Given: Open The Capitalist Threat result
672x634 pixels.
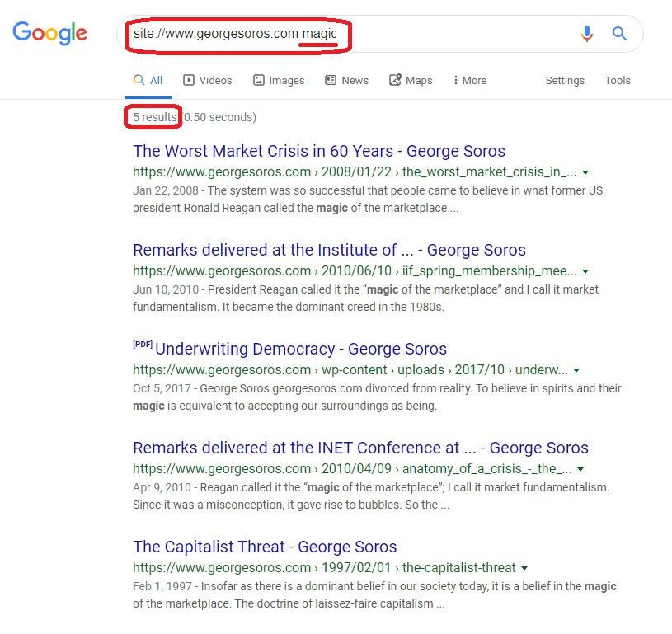Looking at the screenshot, I should coord(265,547).
